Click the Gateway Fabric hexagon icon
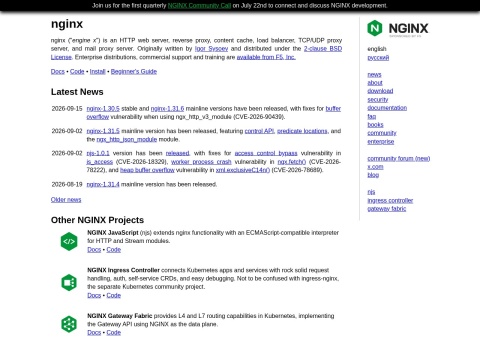The image size is (480, 360). click(69, 324)
